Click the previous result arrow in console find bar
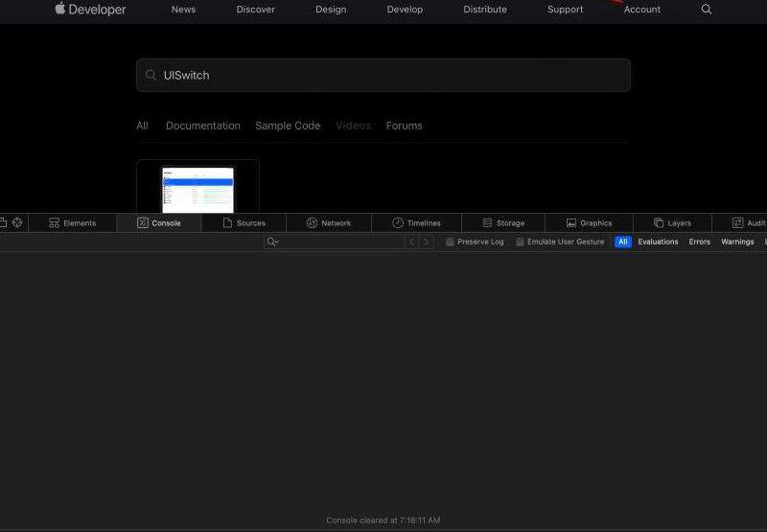767x532 pixels. click(411, 242)
